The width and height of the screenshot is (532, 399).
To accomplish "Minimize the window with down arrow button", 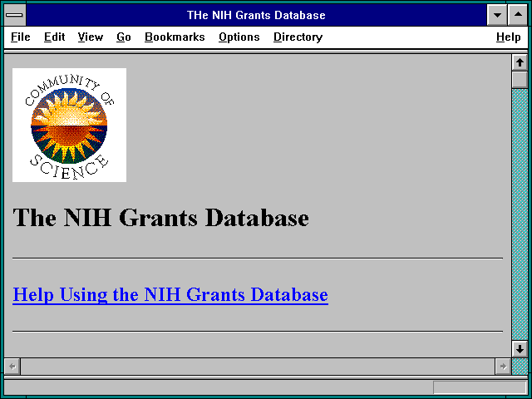I will 497,15.
